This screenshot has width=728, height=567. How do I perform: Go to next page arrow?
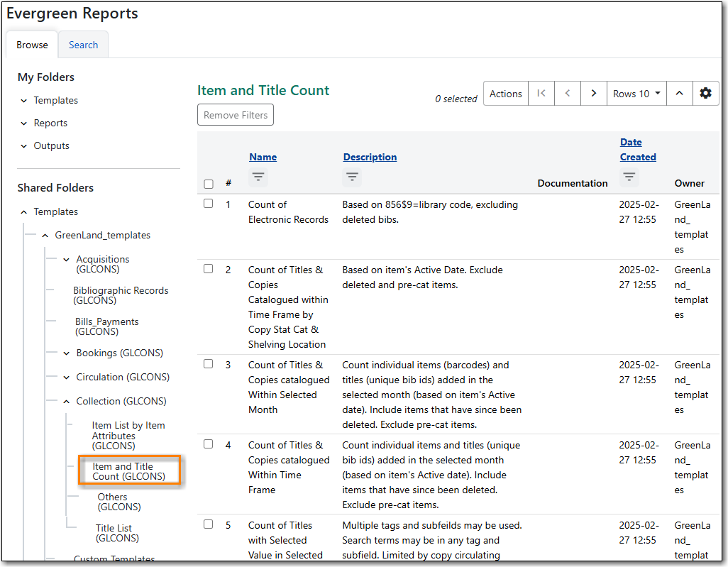[593, 93]
